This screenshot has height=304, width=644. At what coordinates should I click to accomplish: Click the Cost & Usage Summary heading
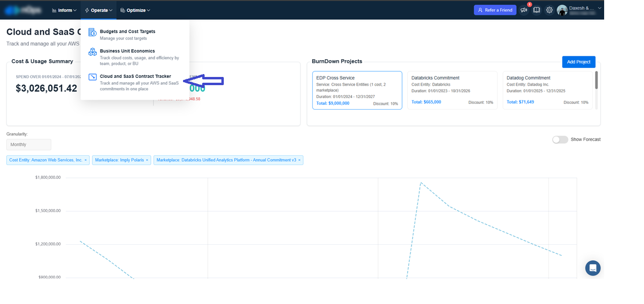click(42, 62)
